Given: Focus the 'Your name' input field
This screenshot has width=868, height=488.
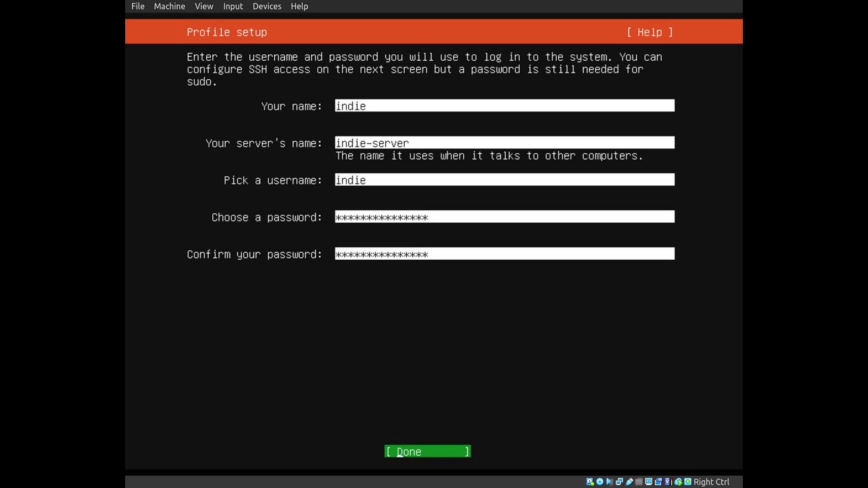Looking at the screenshot, I should pos(504,106).
